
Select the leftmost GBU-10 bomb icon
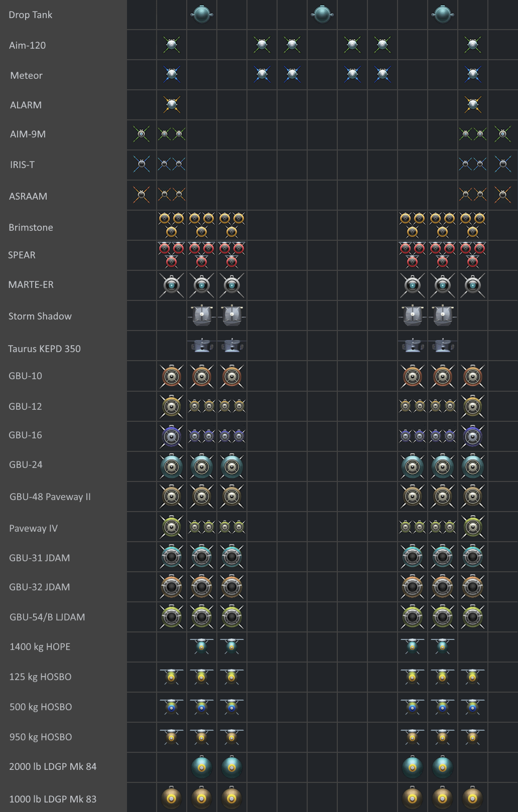[172, 376]
